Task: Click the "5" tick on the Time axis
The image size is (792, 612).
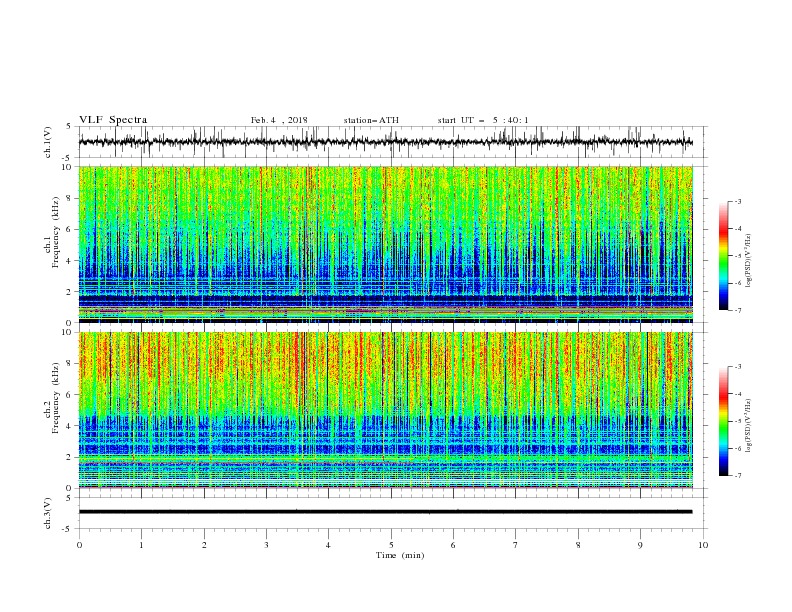Action: (x=391, y=545)
